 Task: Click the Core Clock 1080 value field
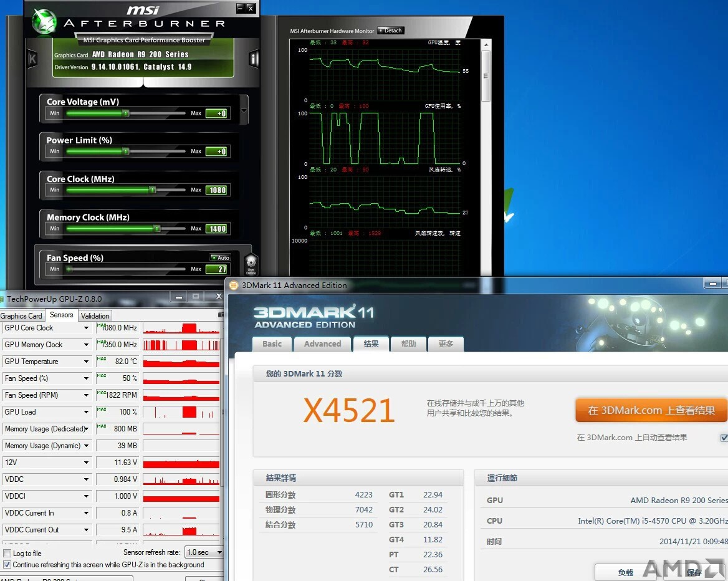pos(216,190)
